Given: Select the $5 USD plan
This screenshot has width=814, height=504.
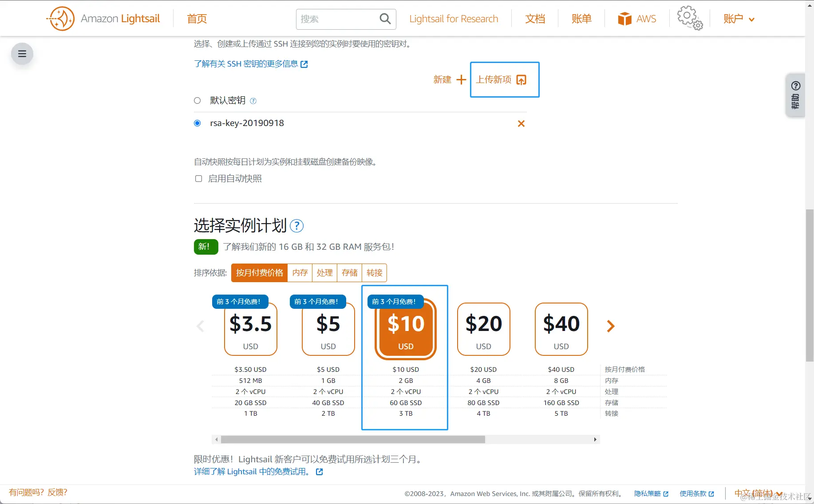Looking at the screenshot, I should [x=328, y=329].
